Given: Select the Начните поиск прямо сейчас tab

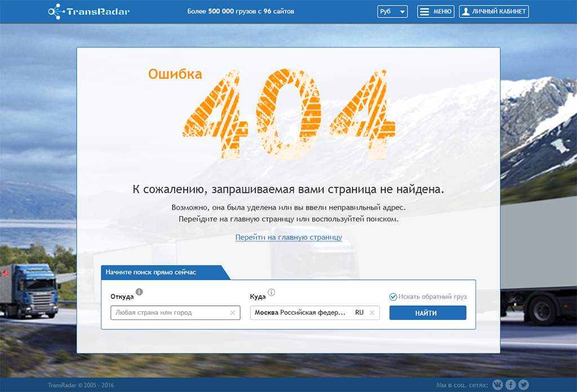Looking at the screenshot, I should point(165,272).
